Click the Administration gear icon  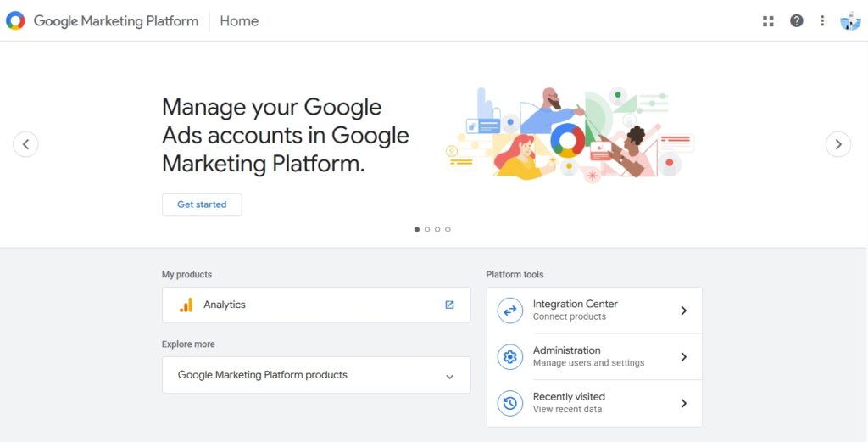click(x=509, y=356)
